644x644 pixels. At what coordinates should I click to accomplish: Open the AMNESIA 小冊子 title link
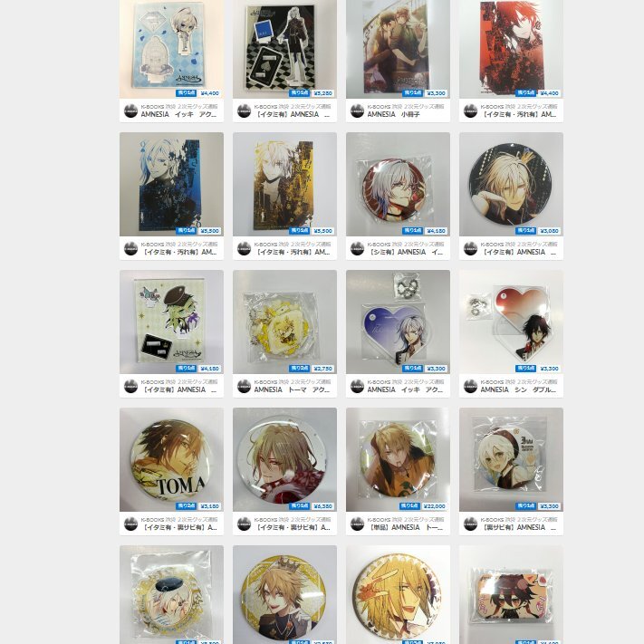click(x=393, y=115)
